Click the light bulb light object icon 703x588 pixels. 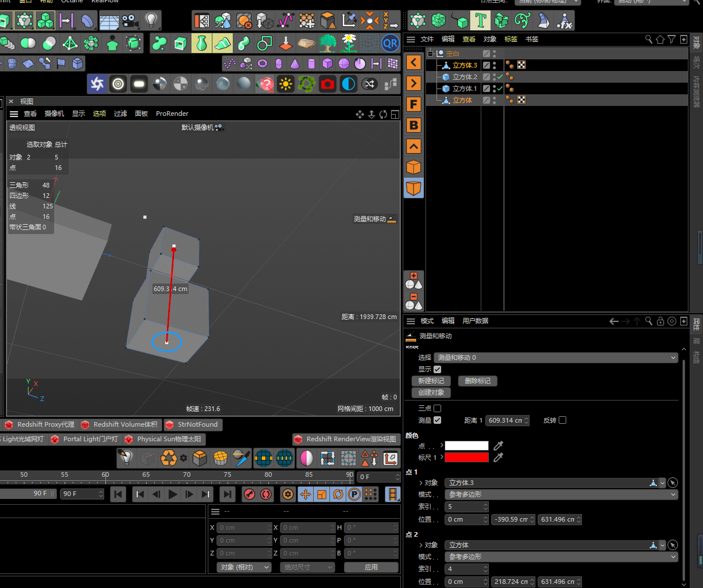click(x=151, y=22)
